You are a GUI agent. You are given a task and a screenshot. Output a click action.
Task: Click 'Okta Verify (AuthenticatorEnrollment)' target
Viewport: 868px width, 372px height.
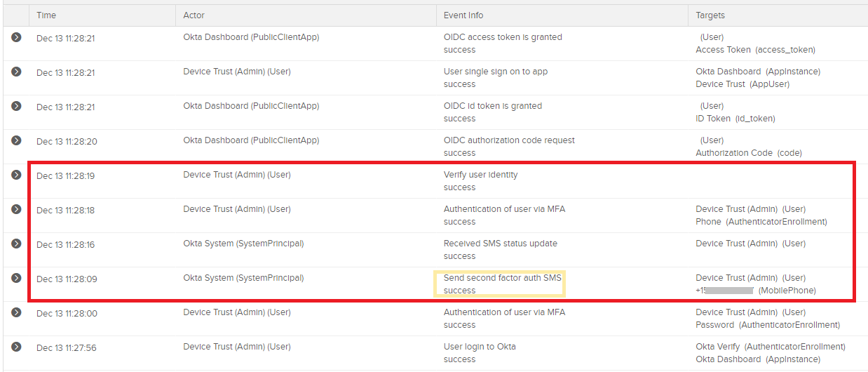[x=771, y=347]
